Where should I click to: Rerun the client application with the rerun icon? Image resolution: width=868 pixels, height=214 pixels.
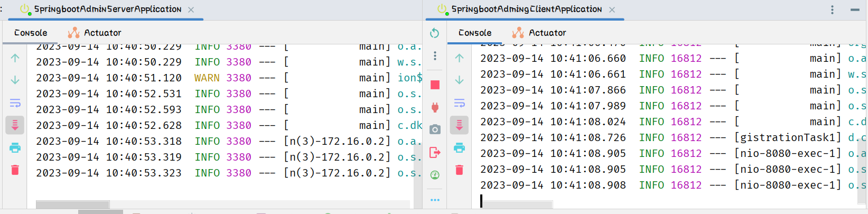(x=434, y=33)
